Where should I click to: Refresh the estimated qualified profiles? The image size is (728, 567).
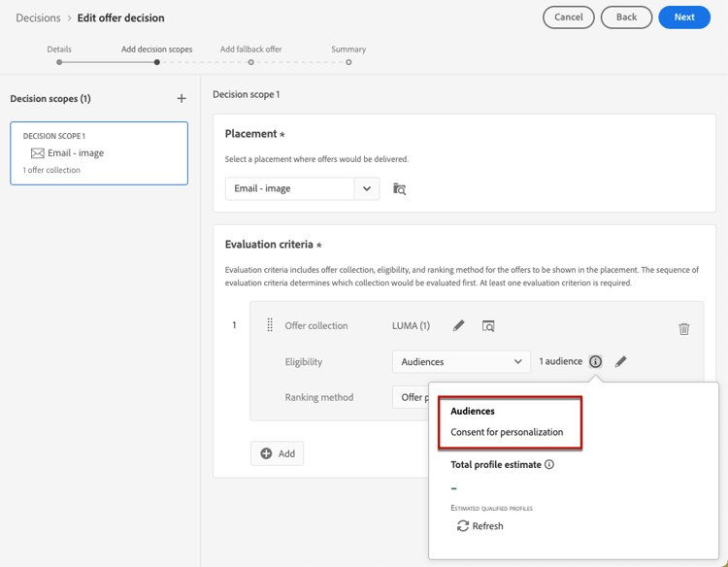point(480,526)
